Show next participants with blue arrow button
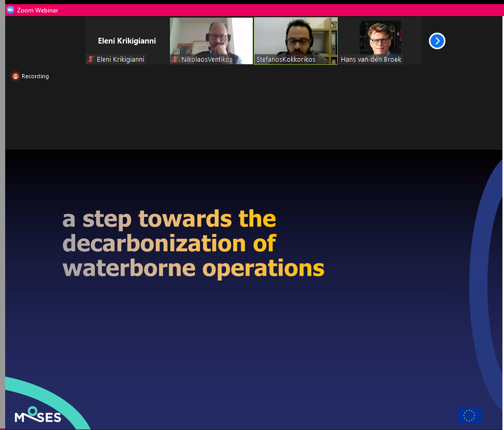This screenshot has width=504, height=430. [x=437, y=41]
